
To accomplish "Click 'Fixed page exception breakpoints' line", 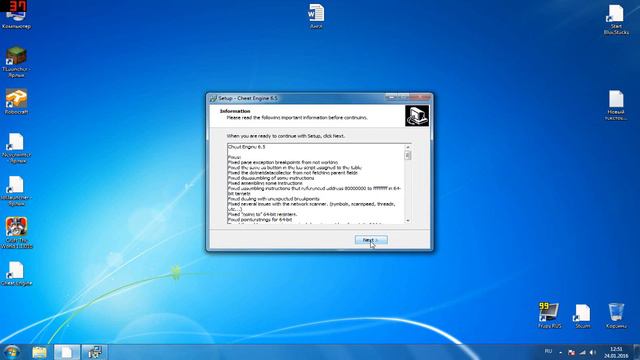I will coord(282,162).
